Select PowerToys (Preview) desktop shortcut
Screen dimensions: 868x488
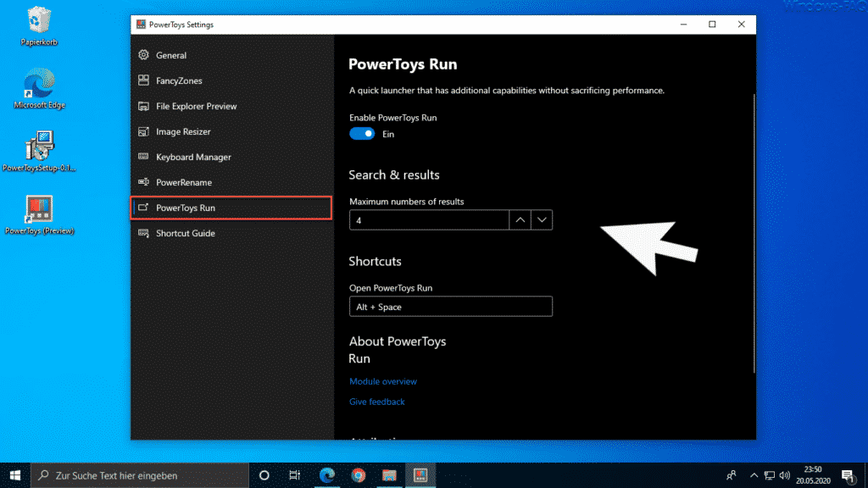tap(39, 214)
